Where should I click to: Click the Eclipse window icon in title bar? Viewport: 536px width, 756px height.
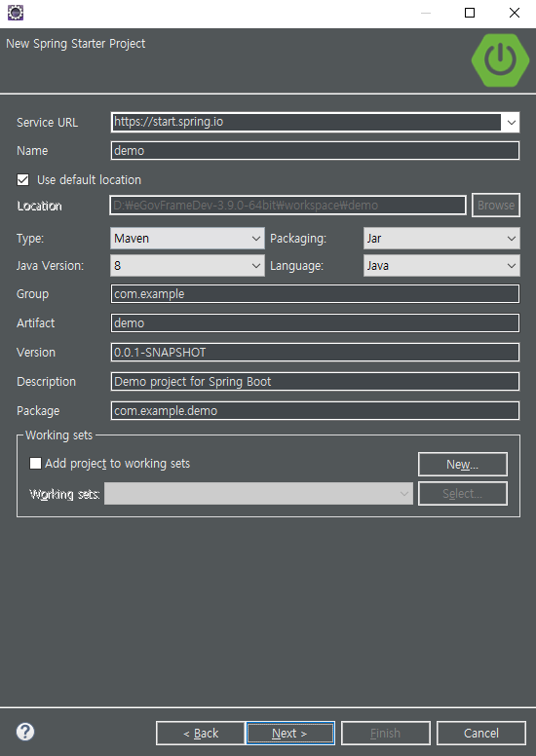pos(16,13)
